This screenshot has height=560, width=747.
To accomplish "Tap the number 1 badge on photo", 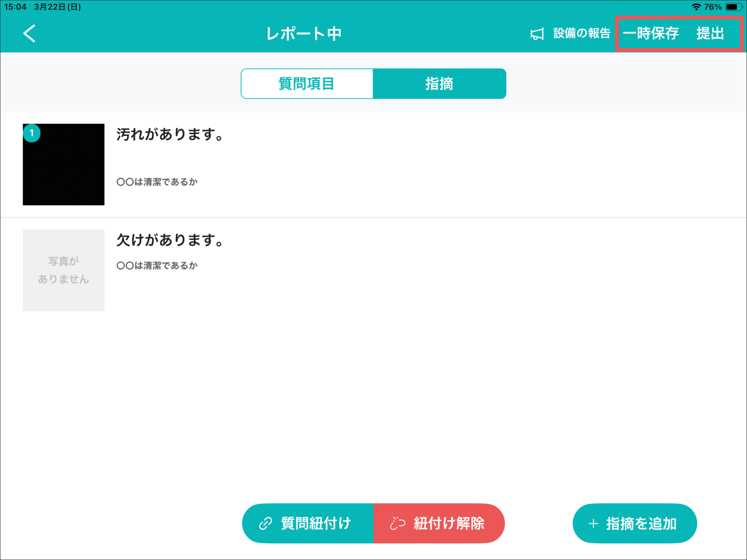I will (32, 133).
